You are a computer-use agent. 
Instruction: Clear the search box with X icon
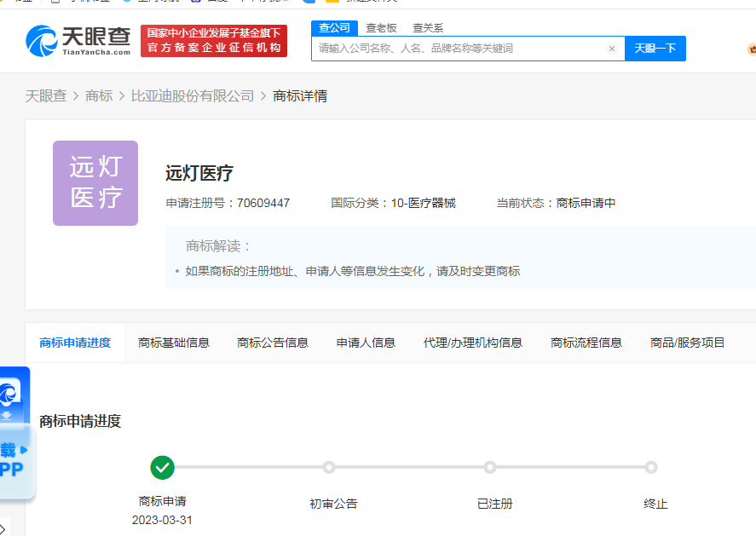[x=611, y=49]
